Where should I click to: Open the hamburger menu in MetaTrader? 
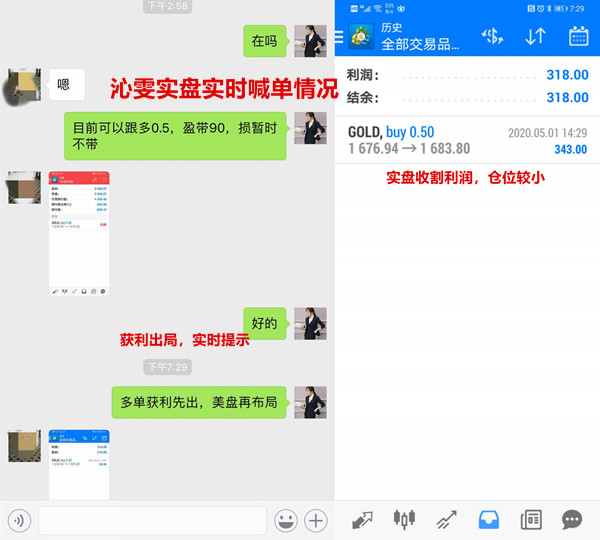point(339,37)
